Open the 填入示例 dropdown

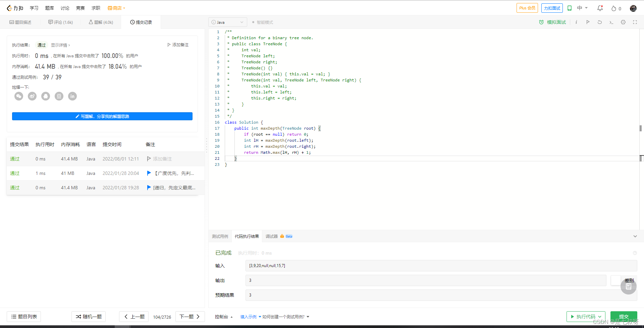[x=251, y=317]
